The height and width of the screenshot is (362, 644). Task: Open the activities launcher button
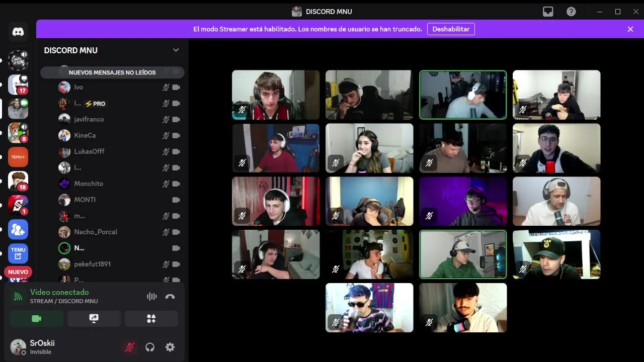click(151, 319)
